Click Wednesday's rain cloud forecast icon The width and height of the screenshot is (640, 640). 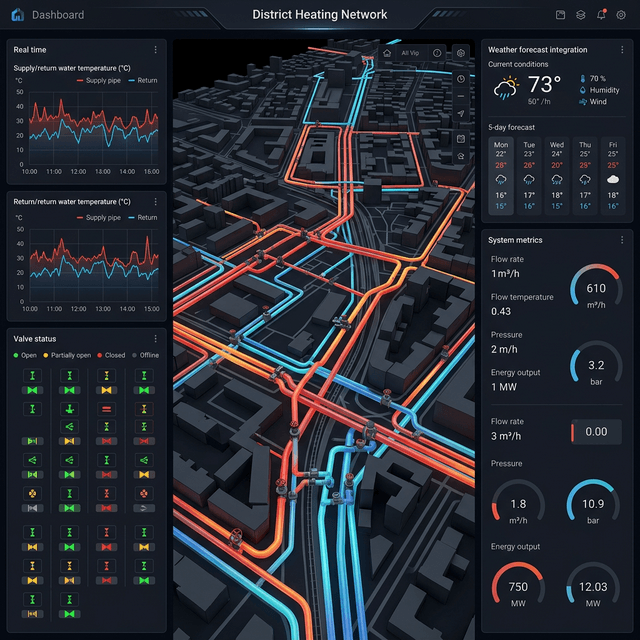click(x=557, y=180)
